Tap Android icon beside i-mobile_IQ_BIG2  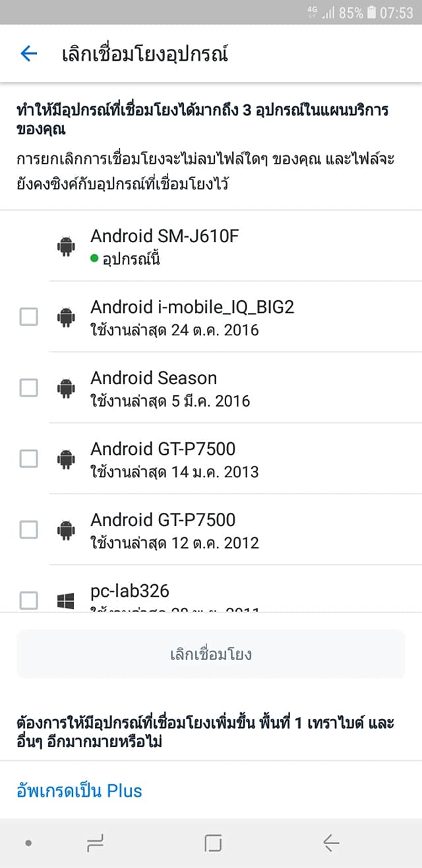[x=66, y=317]
